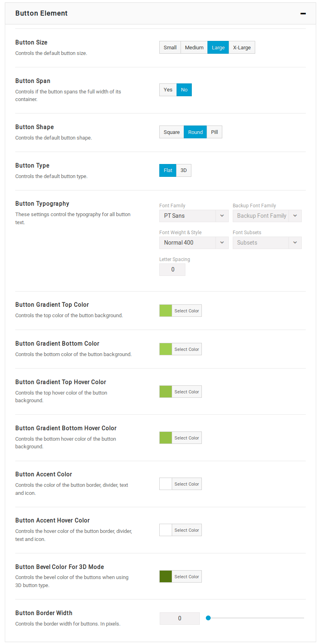The image size is (321, 644).
Task: Click the Letter Spacing input field
Action: [173, 269]
